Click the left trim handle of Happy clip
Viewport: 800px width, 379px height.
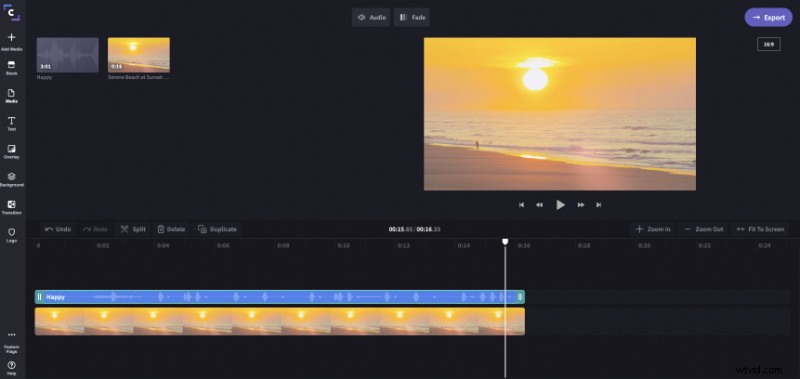(39, 297)
